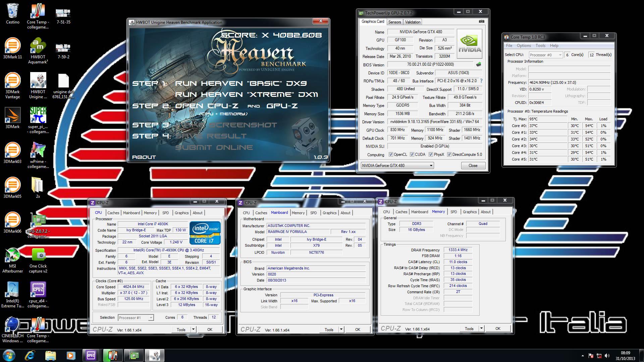The width and height of the screenshot is (644, 362).
Task: Open Intel Extreme Tuning shortcut
Action: (x=12, y=295)
